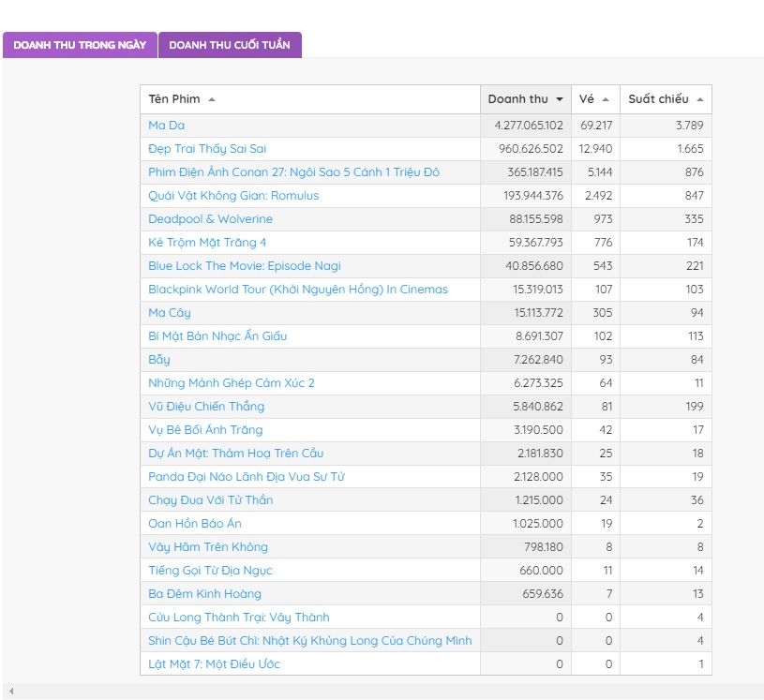The width and height of the screenshot is (764, 700).
Task: Open Lật Mặt 7: Một Điều Ước
Action: coord(214,664)
